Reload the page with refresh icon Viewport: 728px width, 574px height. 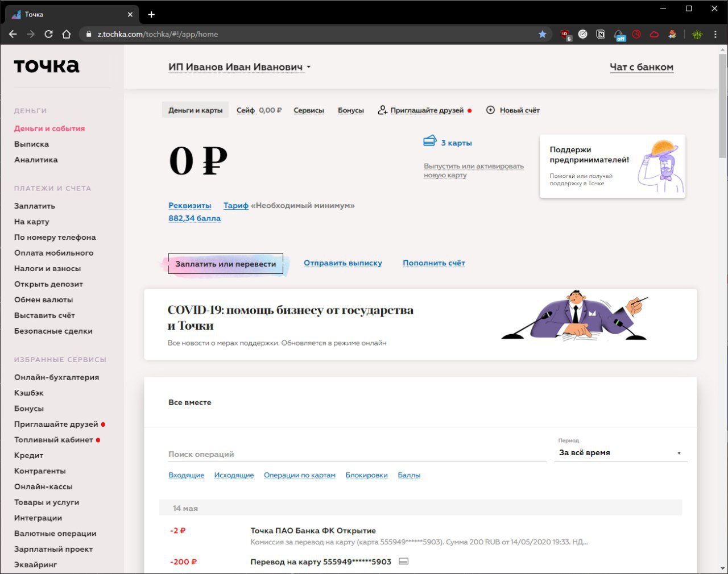48,34
